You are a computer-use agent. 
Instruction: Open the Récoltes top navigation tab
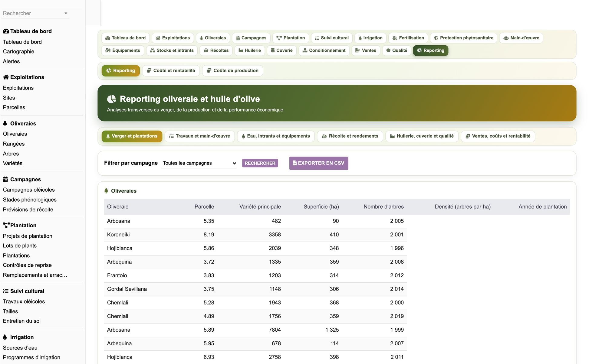[216, 50]
